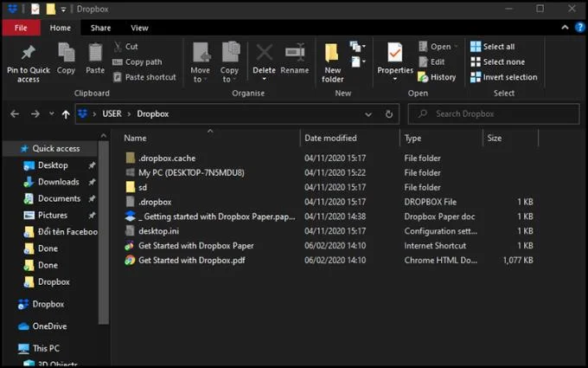Click the Dropbox icon in title bar
Image resolution: width=588 pixels, height=368 pixels.
[x=12, y=9]
